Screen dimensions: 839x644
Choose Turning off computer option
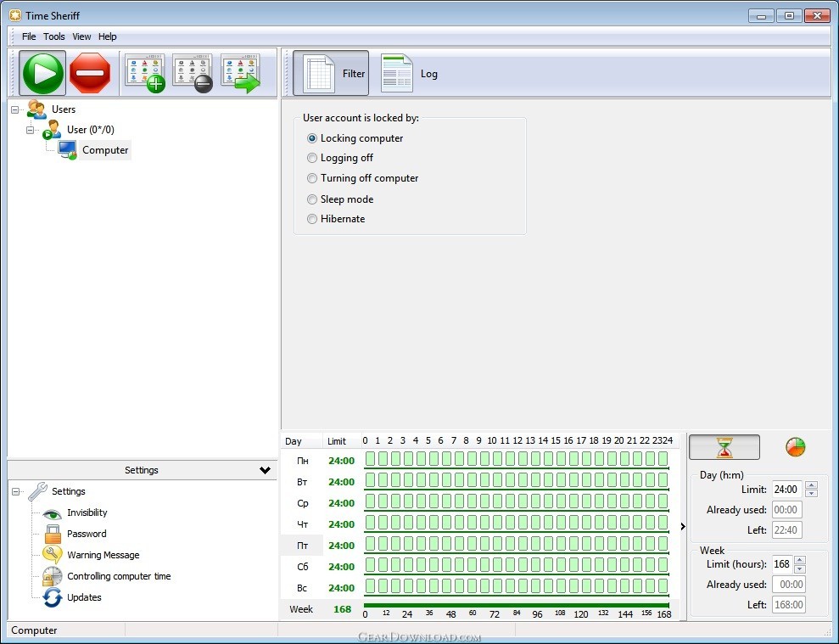[363, 178]
